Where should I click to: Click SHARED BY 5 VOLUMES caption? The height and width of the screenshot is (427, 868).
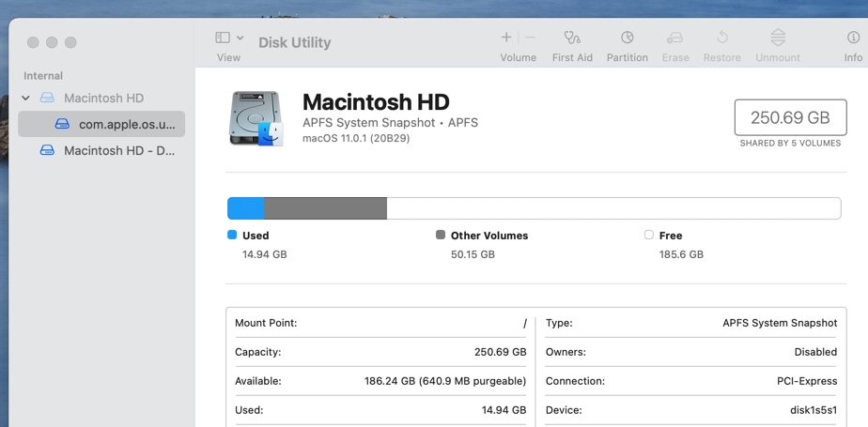(790, 144)
